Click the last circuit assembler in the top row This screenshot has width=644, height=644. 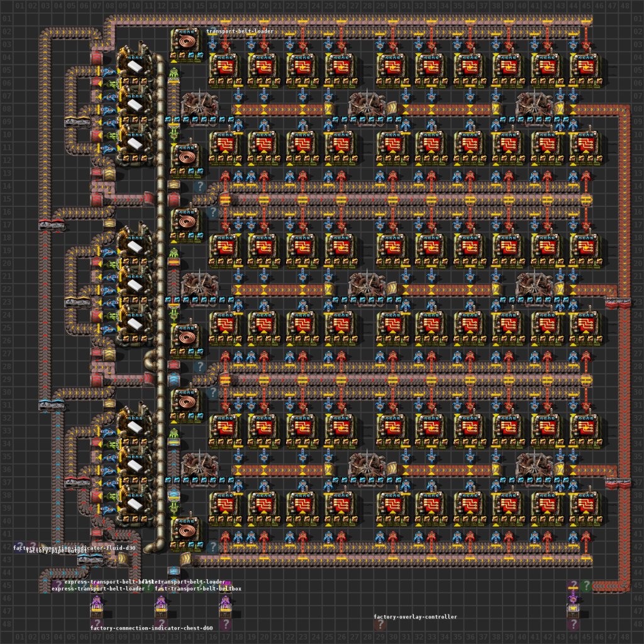point(586,70)
